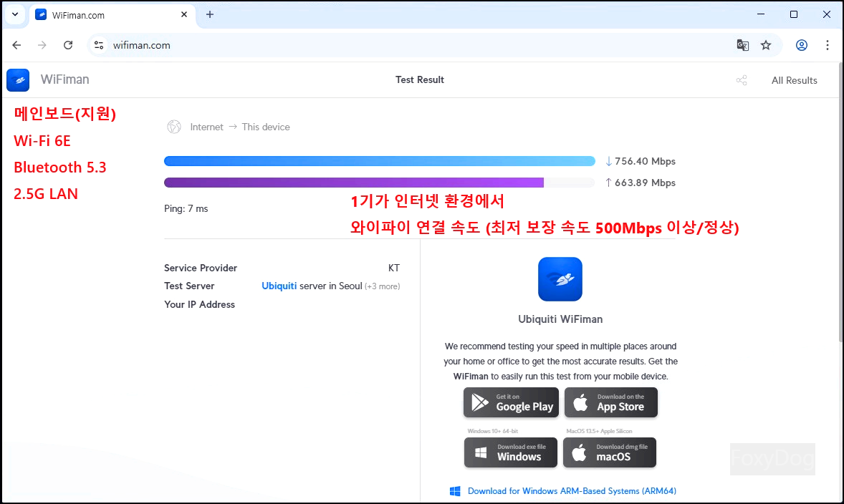Select the WiFiman.com browser tab
Image resolution: width=844 pixels, height=504 pixels.
[x=112, y=15]
